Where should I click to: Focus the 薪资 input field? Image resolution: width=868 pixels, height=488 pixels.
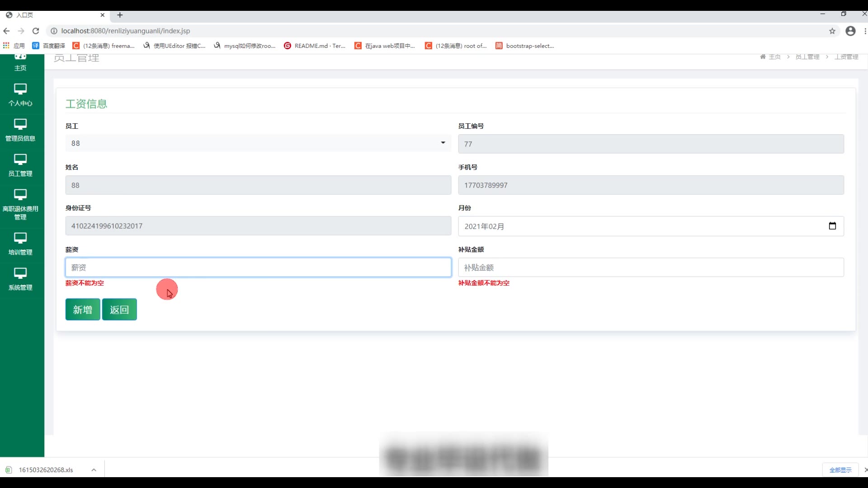tap(258, 267)
